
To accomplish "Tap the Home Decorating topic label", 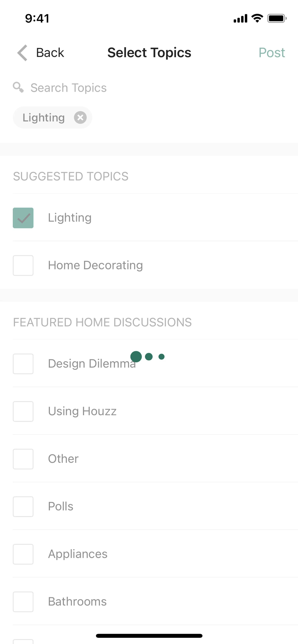I will pos(95,265).
